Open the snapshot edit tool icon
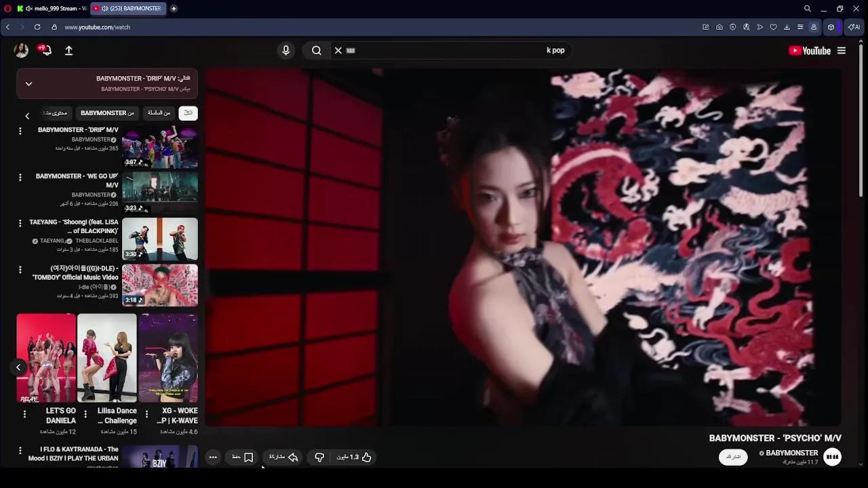This screenshot has width=868, height=488. click(706, 27)
